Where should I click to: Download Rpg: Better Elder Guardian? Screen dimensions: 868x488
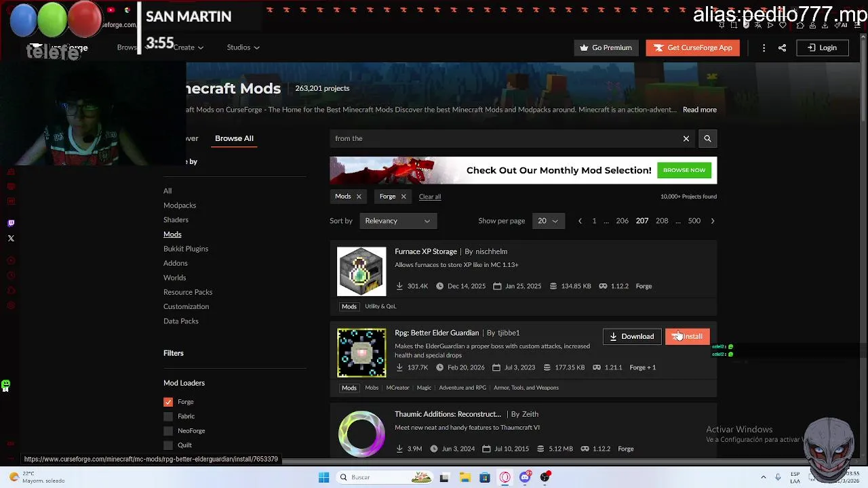[632, 336]
